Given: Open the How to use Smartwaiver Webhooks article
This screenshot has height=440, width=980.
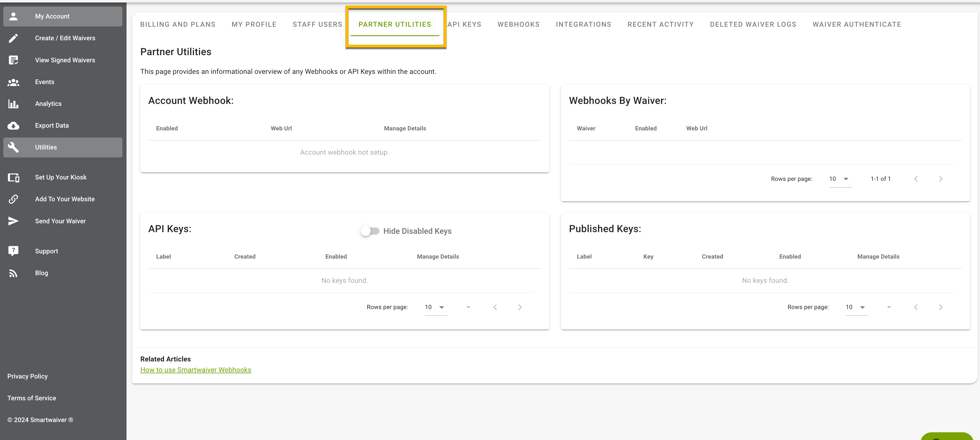Looking at the screenshot, I should pos(196,370).
